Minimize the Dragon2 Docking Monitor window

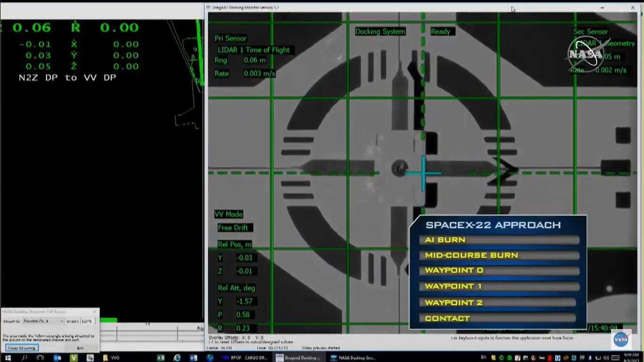pos(602,8)
